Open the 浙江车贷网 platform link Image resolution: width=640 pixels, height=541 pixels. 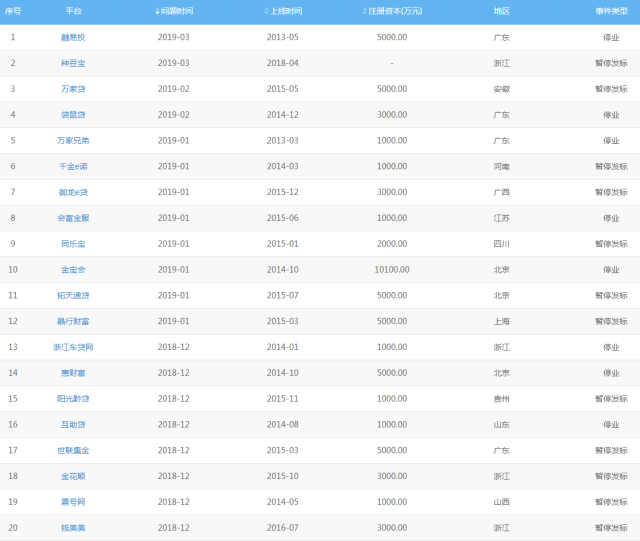point(73,347)
